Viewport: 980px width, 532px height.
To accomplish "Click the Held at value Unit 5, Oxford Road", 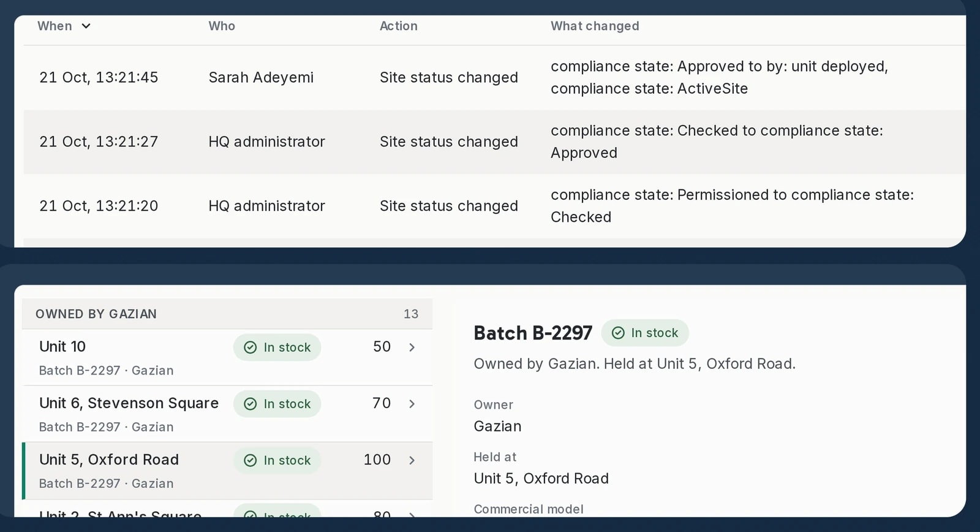I will click(541, 478).
